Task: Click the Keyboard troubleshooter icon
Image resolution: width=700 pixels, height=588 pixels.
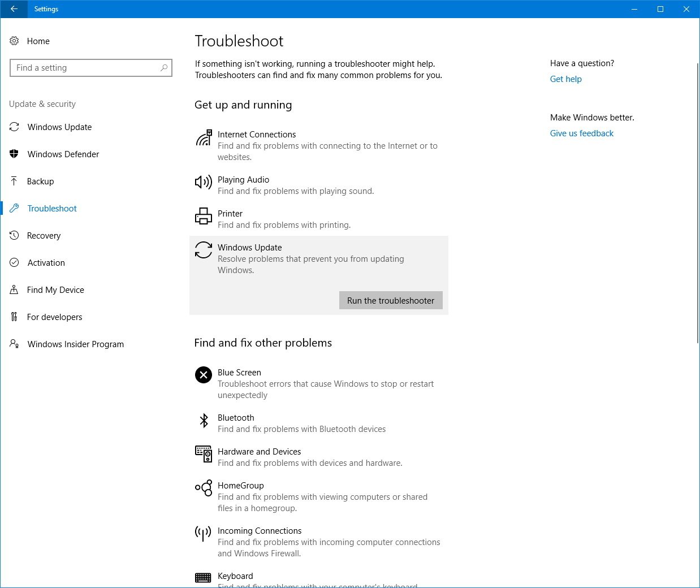Action: pyautogui.click(x=203, y=577)
